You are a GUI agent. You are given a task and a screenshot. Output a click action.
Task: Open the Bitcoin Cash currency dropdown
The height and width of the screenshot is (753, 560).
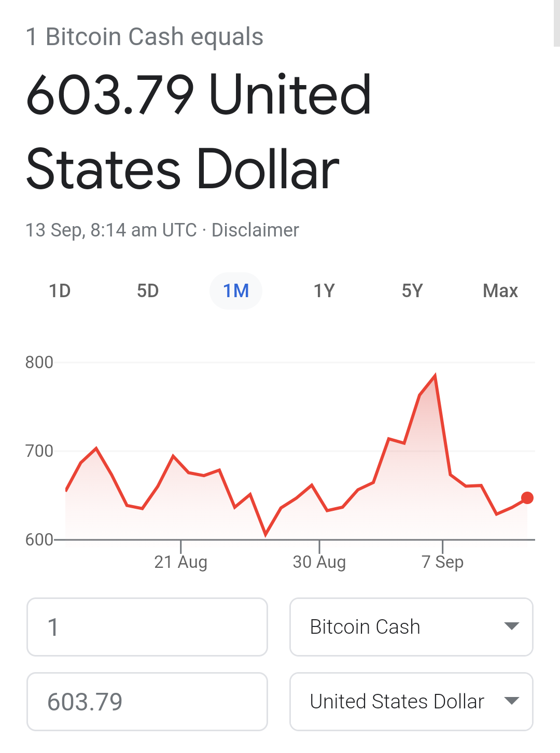click(x=411, y=627)
